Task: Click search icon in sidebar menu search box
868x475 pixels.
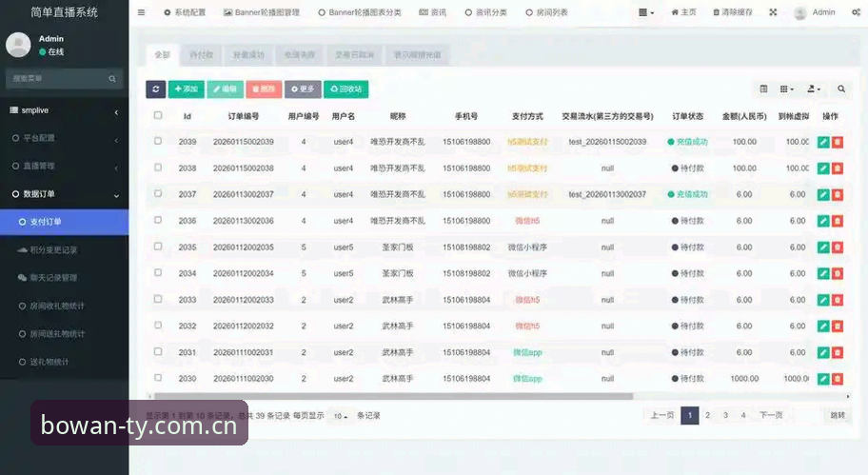Action: [x=112, y=79]
